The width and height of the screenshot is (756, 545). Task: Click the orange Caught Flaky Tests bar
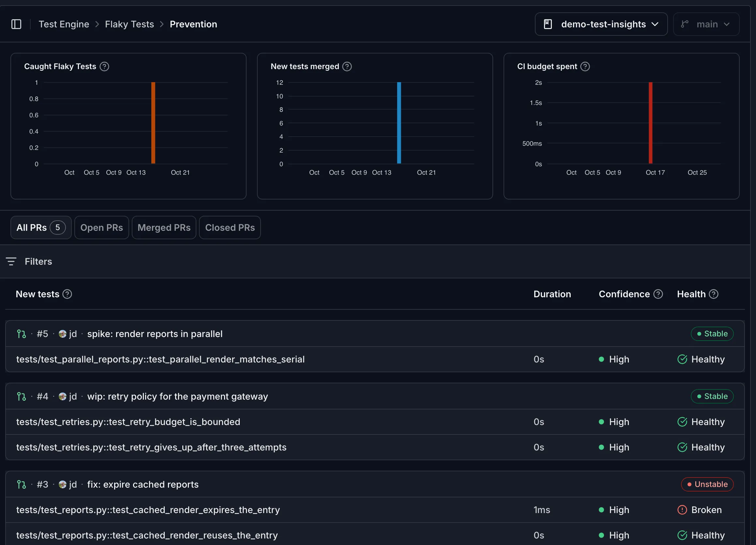[153, 123]
